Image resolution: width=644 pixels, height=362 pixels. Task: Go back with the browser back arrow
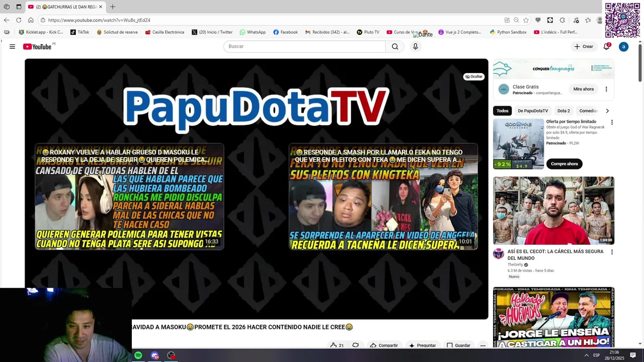(7, 20)
